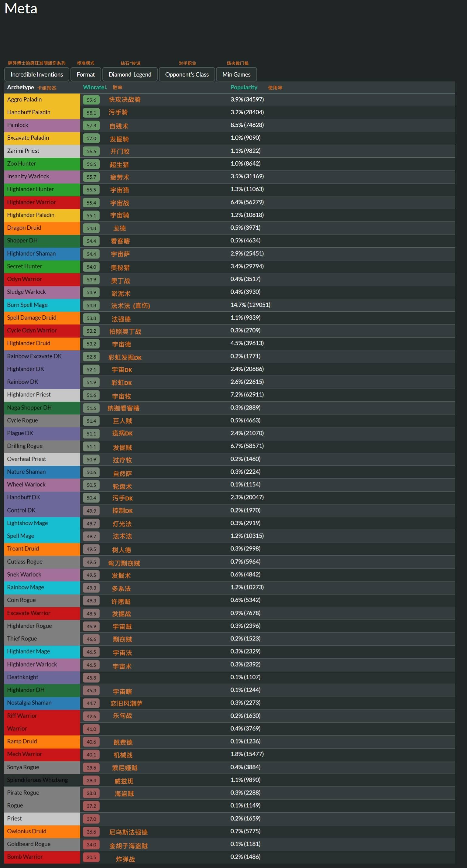
Task: Open Sludge Warlock archetype
Action: tap(42, 292)
